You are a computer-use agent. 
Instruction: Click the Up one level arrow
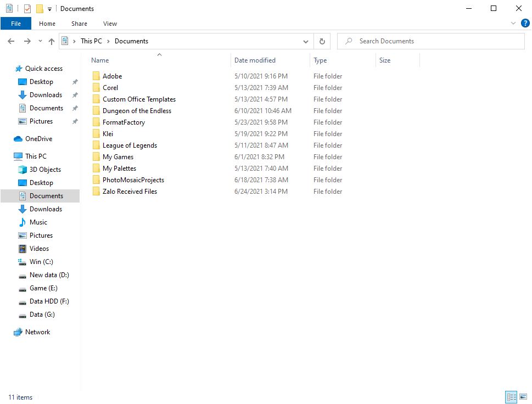(x=52, y=41)
